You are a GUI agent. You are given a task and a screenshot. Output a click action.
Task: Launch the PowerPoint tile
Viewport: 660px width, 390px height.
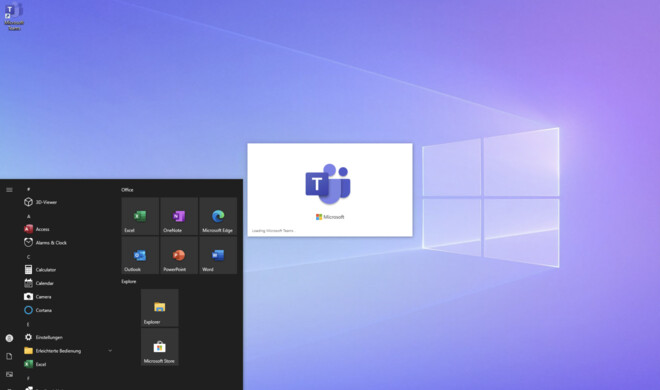pyautogui.click(x=179, y=255)
